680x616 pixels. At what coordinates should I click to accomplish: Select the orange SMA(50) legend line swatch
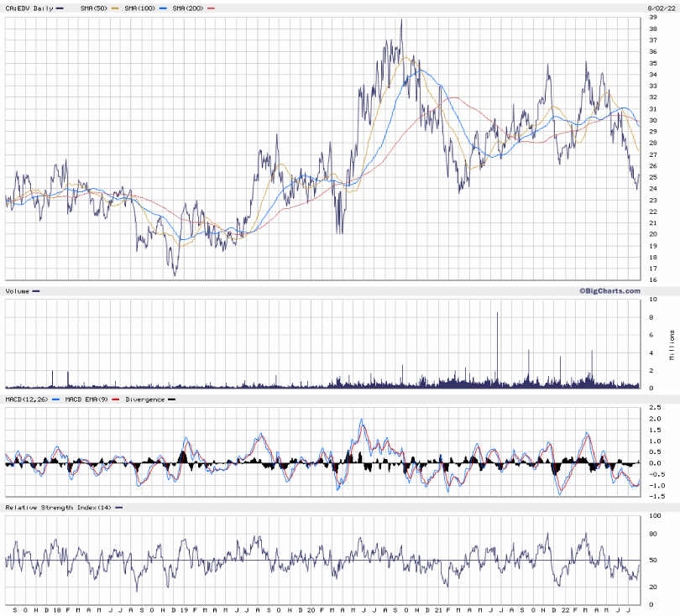[x=115, y=8]
